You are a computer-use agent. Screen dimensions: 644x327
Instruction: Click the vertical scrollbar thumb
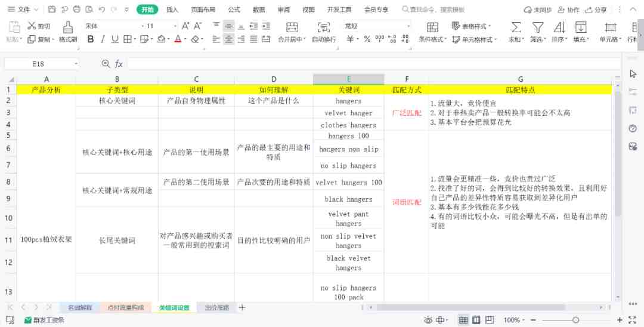(618, 154)
